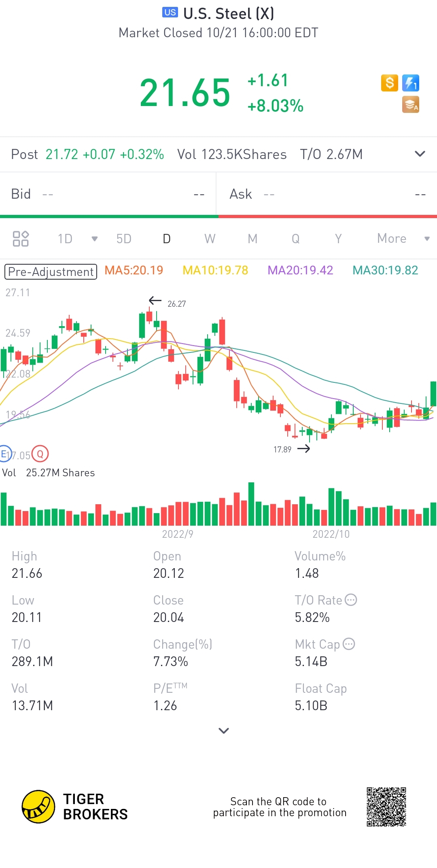The width and height of the screenshot is (437, 868).
Task: Tap the 21.65 last price
Action: click(185, 93)
